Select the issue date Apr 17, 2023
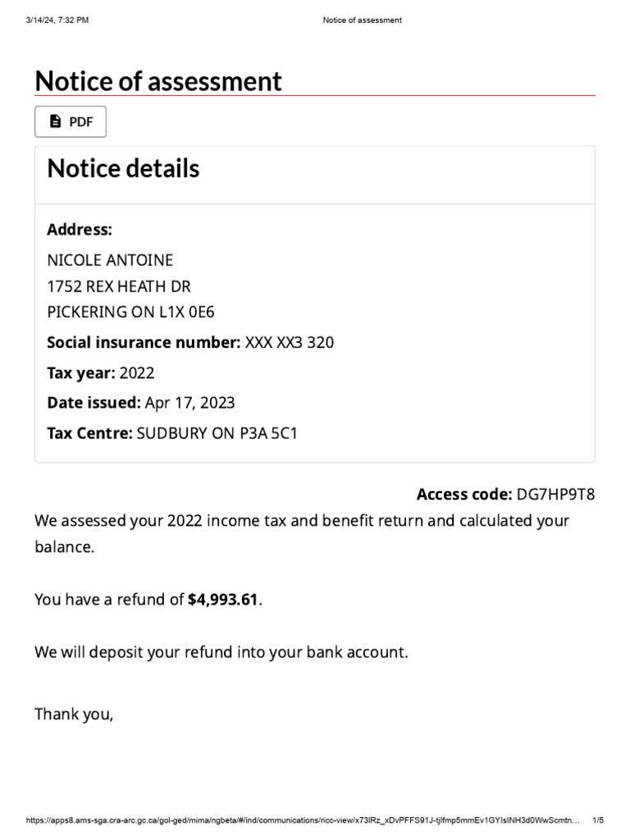Image resolution: width=630 pixels, height=840 pixels. 189,403
